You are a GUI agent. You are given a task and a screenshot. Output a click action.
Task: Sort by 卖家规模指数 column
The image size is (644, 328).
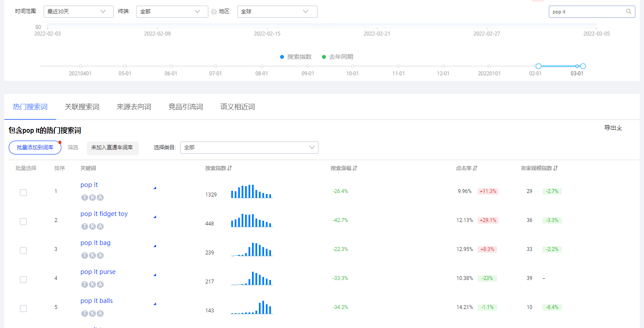point(555,168)
